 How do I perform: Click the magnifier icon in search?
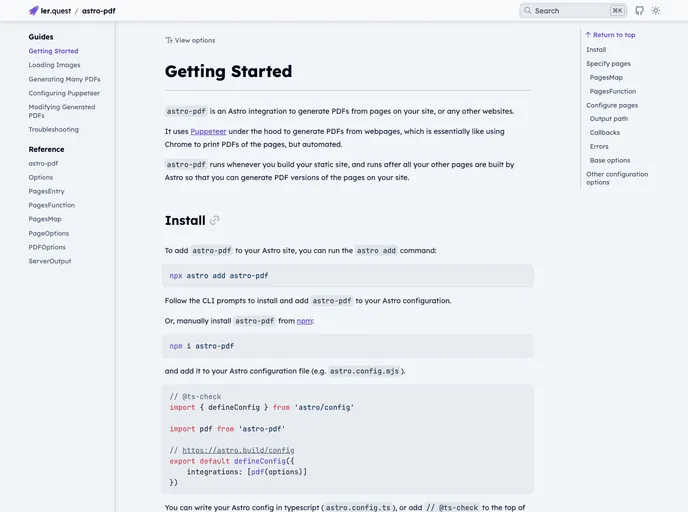(x=527, y=11)
